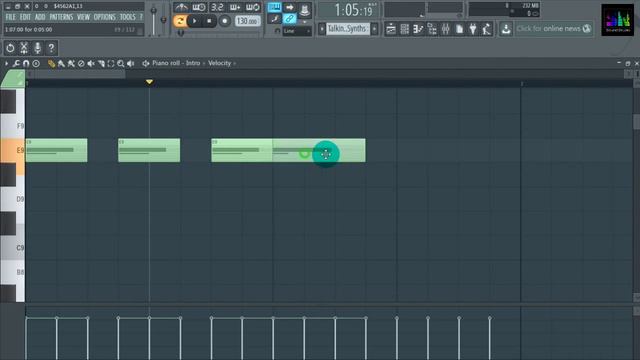Toggle the metronome icon

point(181,7)
